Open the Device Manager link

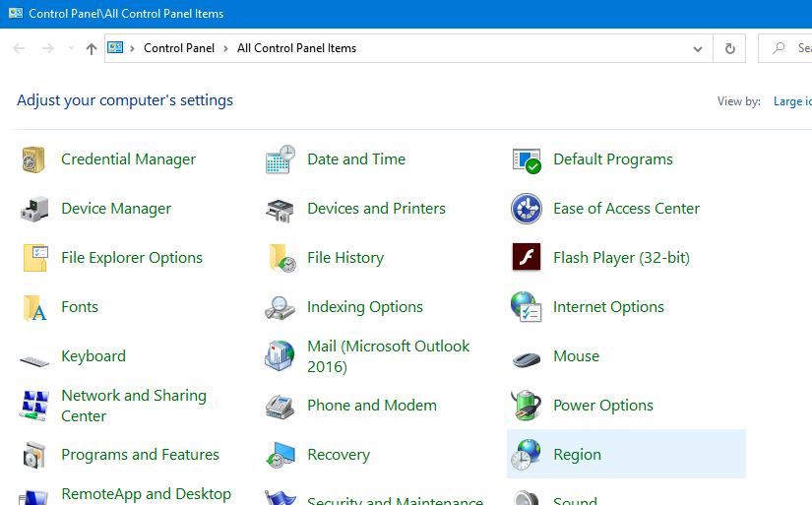(x=116, y=209)
